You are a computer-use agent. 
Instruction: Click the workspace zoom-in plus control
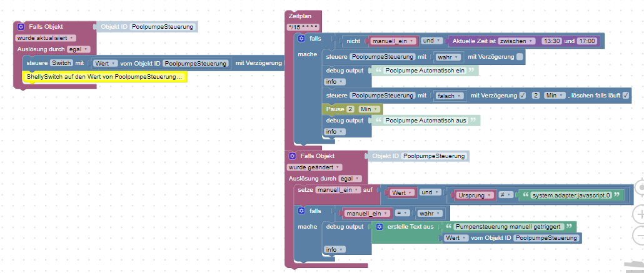640,214
